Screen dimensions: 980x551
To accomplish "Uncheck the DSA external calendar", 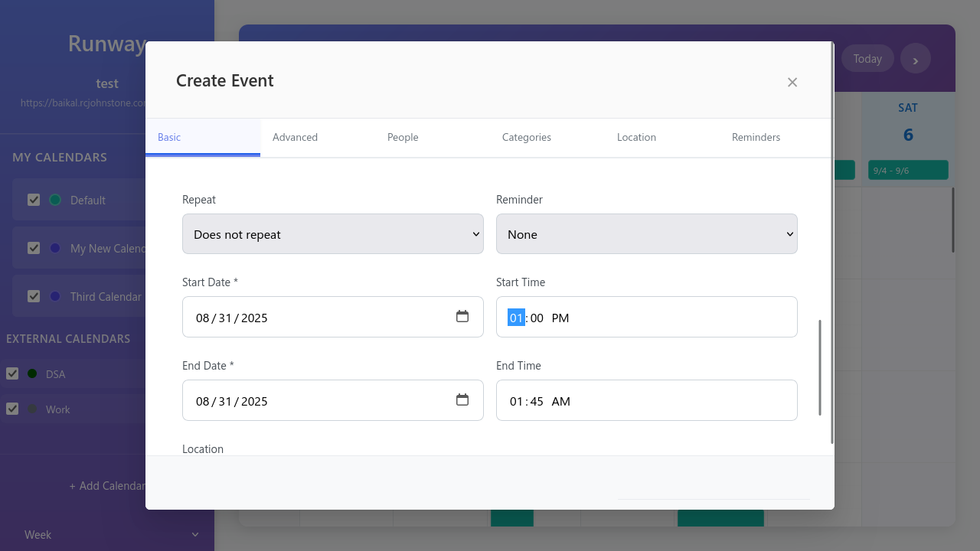I will pos(12,373).
